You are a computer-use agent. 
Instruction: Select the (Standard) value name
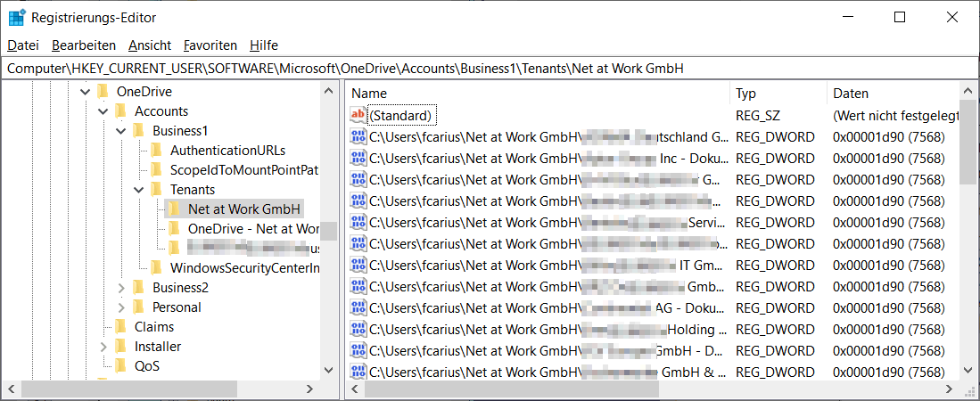[400, 115]
